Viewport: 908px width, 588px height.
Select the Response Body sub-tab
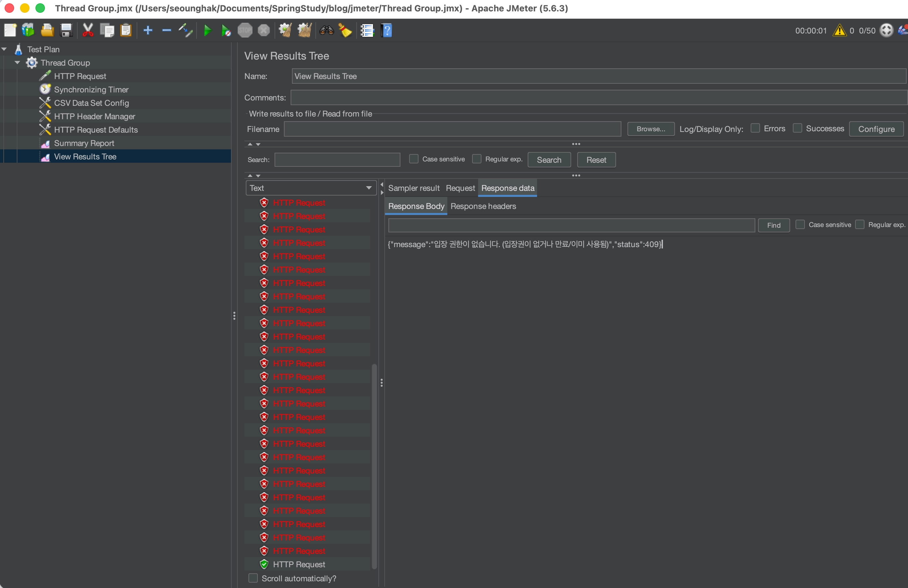pyautogui.click(x=416, y=206)
